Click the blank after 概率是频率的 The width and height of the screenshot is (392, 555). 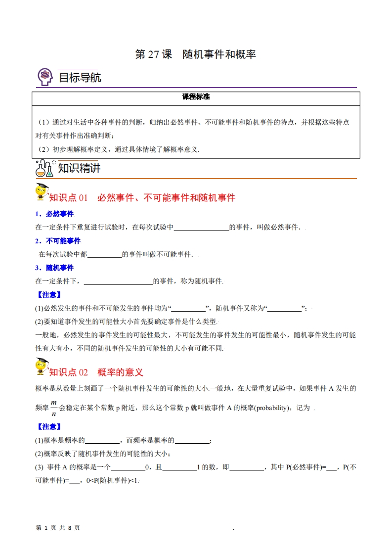(103, 440)
